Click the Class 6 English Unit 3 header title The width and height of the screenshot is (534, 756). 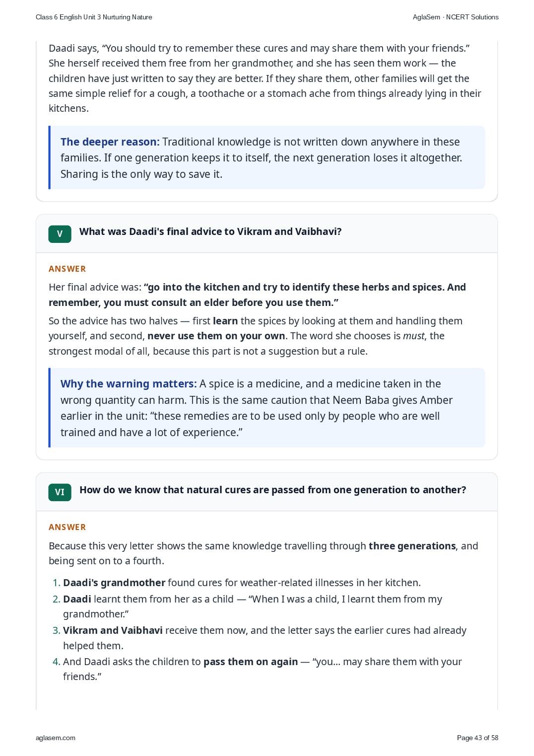click(94, 17)
